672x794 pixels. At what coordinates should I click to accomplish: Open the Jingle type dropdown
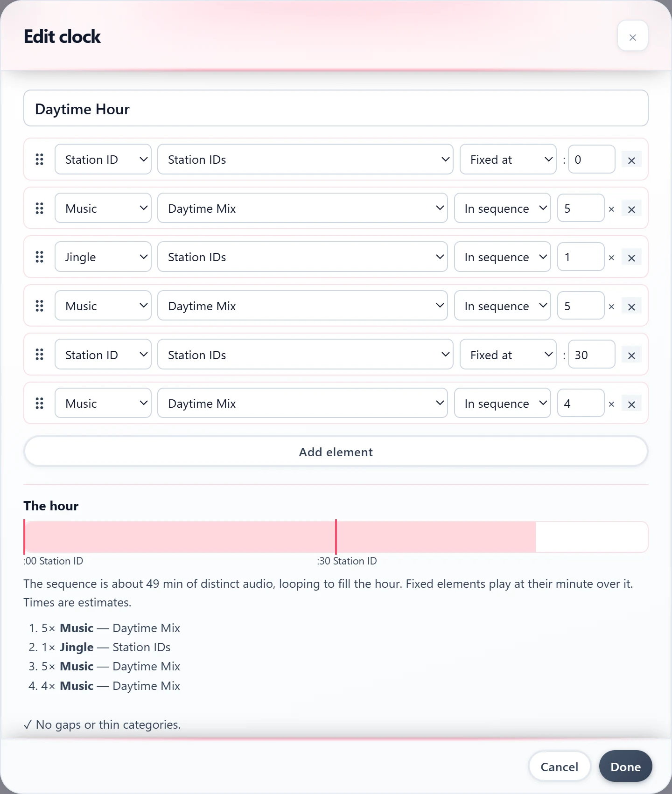103,257
